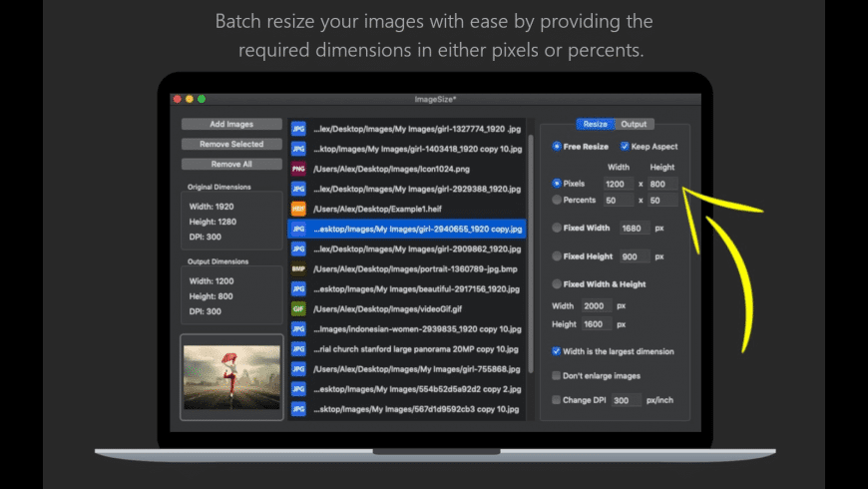Select the 567d1d9592cb3 copy 10.jpg row
Viewport: 868px width, 489px height.
407,409
